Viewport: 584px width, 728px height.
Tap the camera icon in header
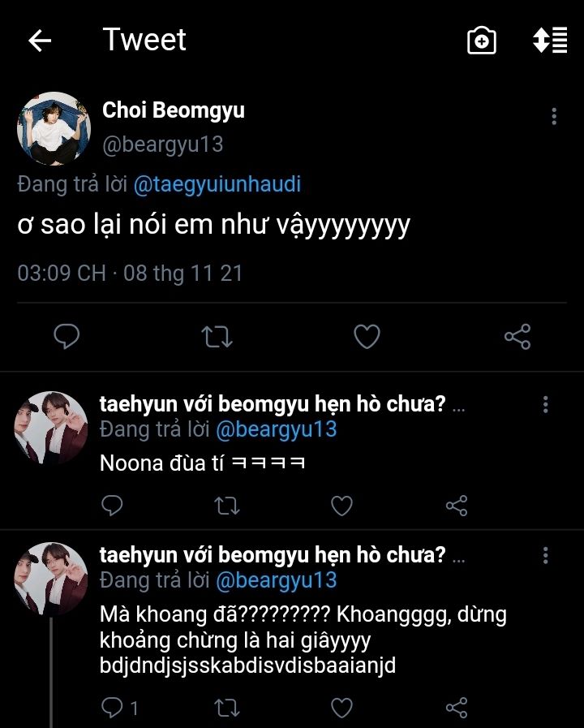(482, 41)
